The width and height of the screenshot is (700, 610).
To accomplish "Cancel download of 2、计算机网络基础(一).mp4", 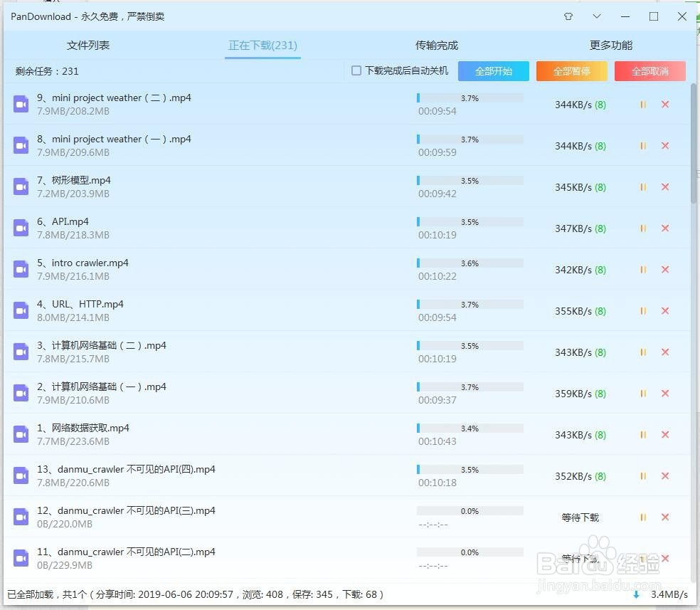I will (665, 394).
